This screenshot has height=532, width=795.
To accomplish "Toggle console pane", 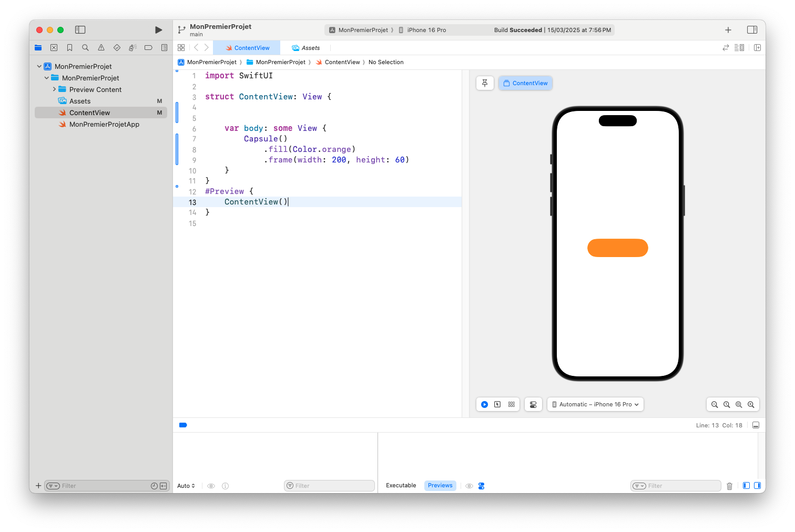I will click(758, 486).
